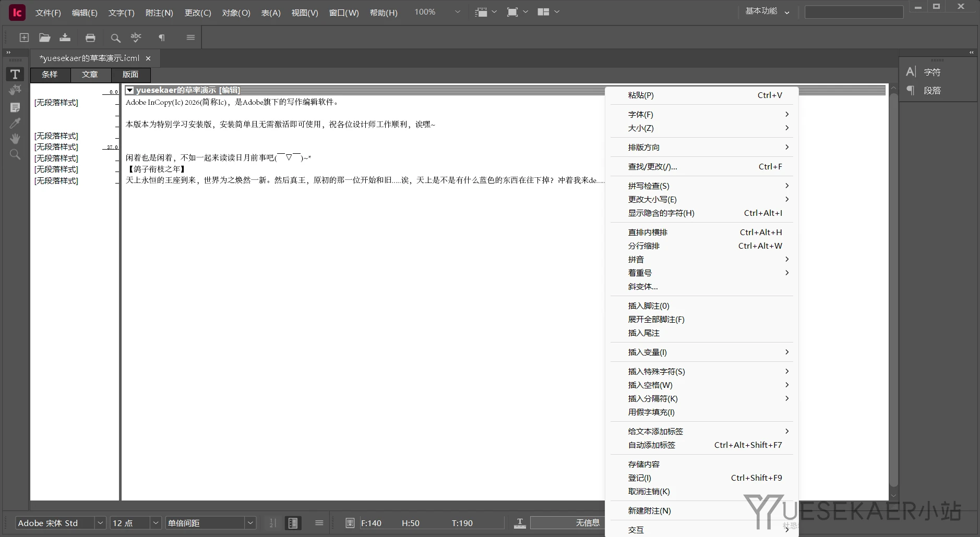This screenshot has width=980, height=537.
Task: Open the 窗口(W) menu
Action: pyautogui.click(x=344, y=13)
